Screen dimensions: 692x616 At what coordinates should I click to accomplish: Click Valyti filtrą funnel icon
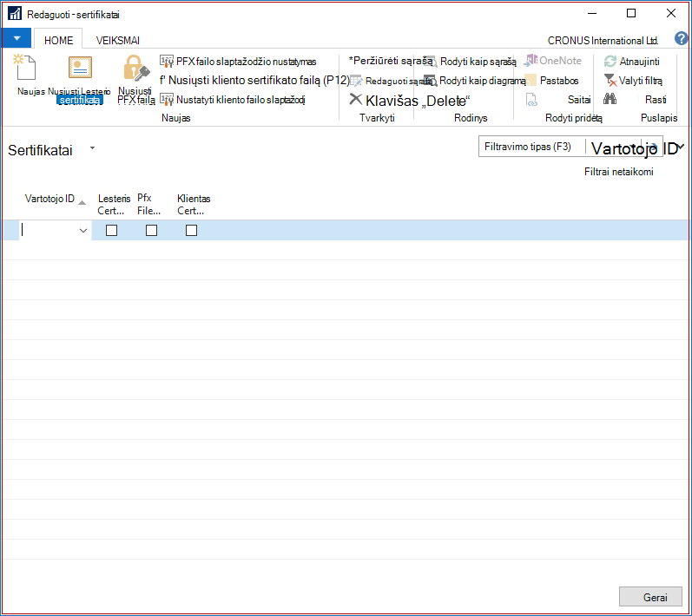(610, 80)
